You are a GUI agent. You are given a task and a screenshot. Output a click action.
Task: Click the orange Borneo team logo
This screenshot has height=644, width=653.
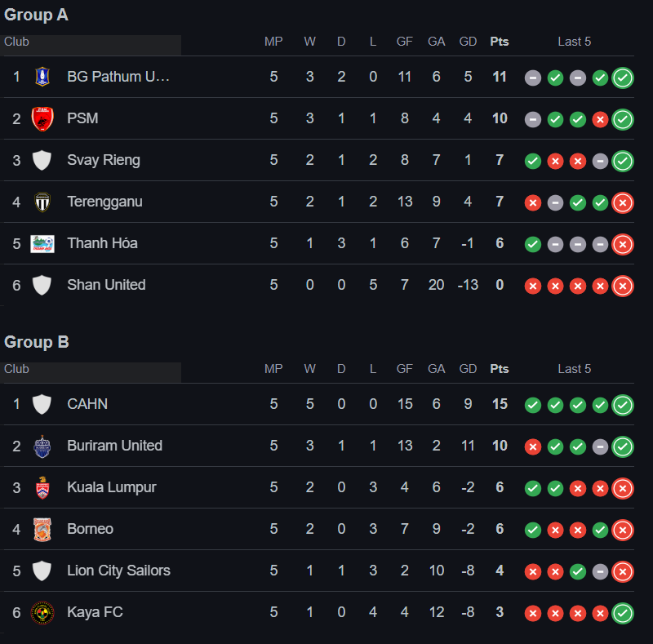[42, 530]
